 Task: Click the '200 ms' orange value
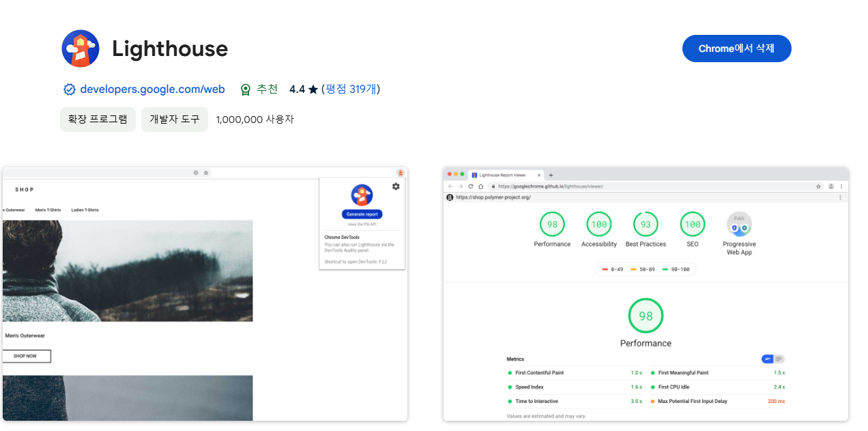coord(776,402)
